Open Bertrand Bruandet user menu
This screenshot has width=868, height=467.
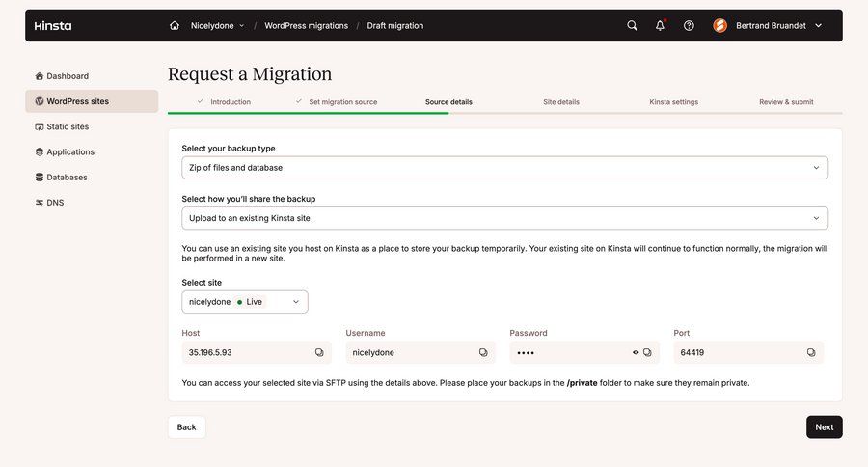pos(768,26)
